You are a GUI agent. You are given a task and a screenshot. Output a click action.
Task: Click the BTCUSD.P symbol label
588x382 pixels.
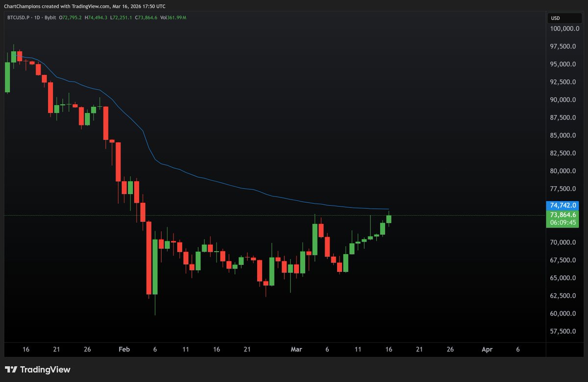[x=19, y=18]
